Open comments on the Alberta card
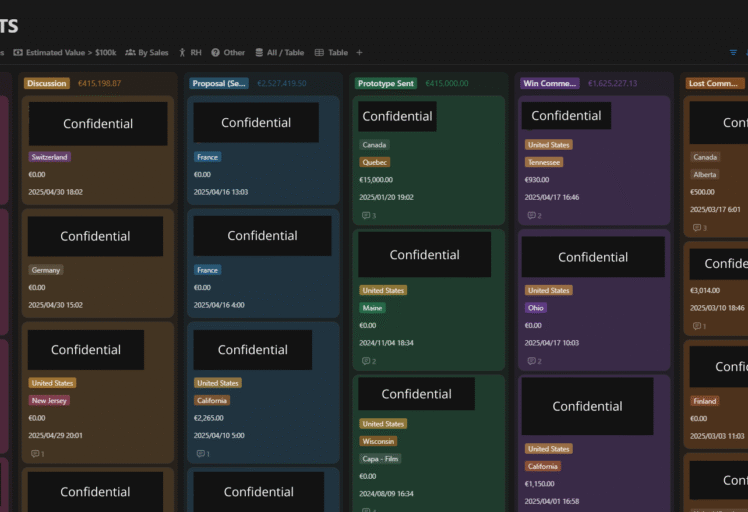Screen dimensions: 748x512 click(x=698, y=228)
